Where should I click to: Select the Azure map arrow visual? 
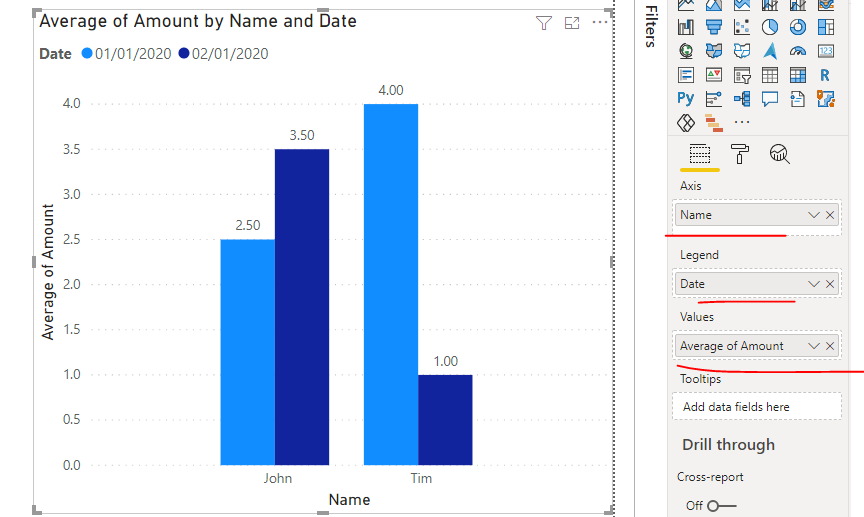click(x=770, y=51)
